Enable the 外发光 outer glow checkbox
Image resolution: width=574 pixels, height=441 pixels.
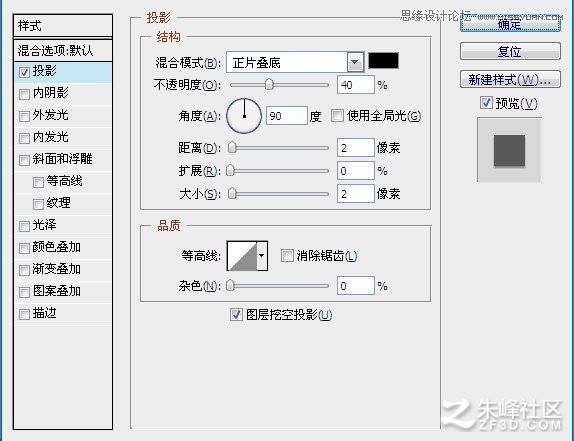(x=24, y=116)
